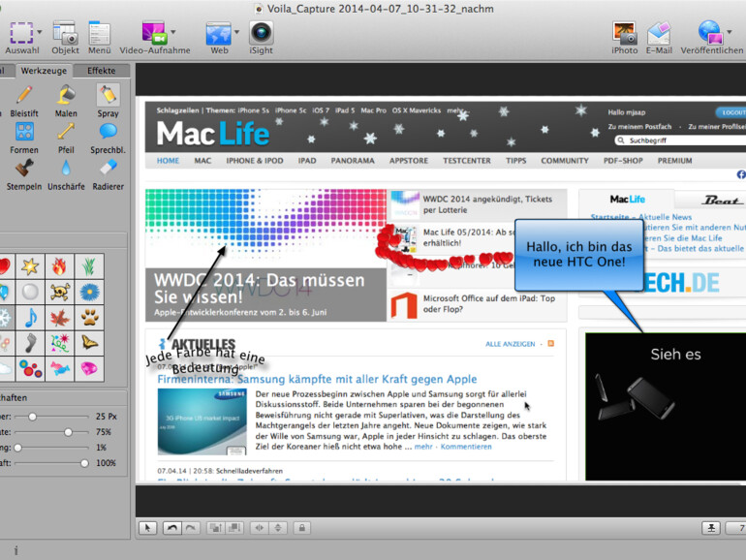
Task: Select the gray sphere stamp
Action: point(30,293)
